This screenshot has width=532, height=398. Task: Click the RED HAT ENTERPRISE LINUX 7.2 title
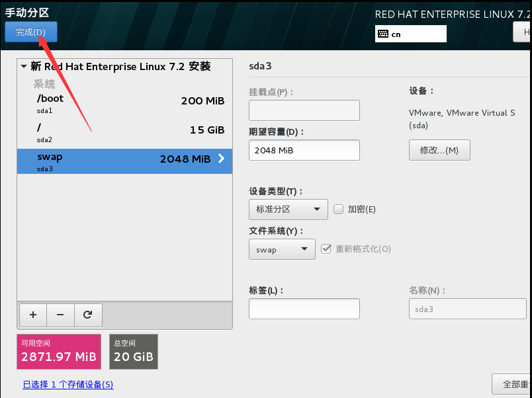click(453, 15)
